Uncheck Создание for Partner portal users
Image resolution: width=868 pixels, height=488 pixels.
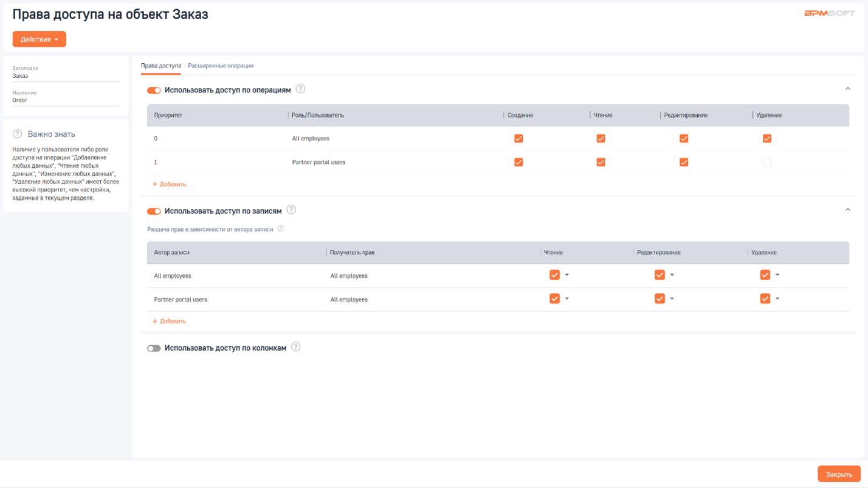518,162
